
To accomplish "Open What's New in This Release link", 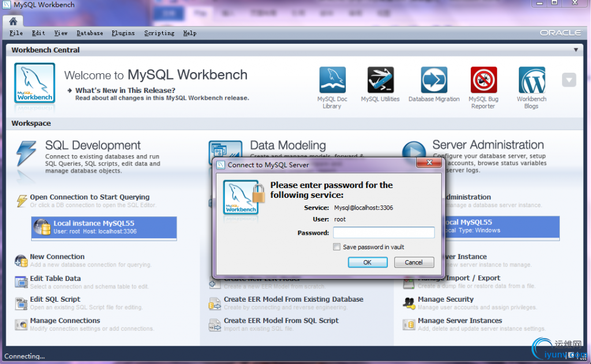I will [x=125, y=91].
